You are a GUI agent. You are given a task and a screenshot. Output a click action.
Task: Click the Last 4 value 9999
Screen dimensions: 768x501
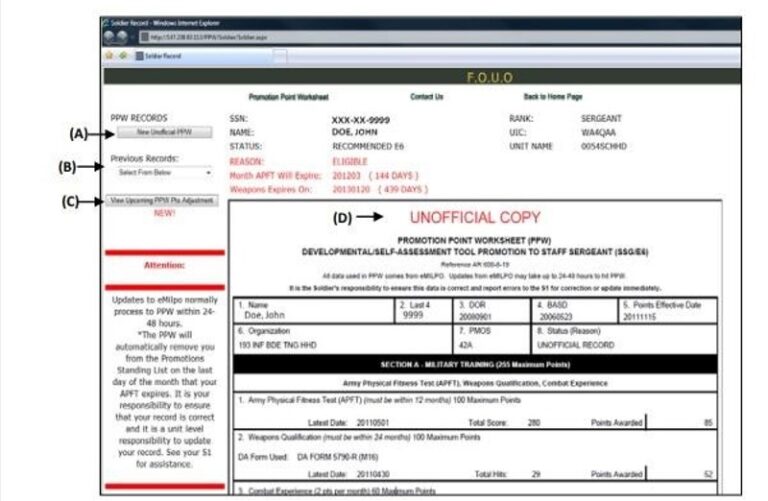click(x=413, y=315)
